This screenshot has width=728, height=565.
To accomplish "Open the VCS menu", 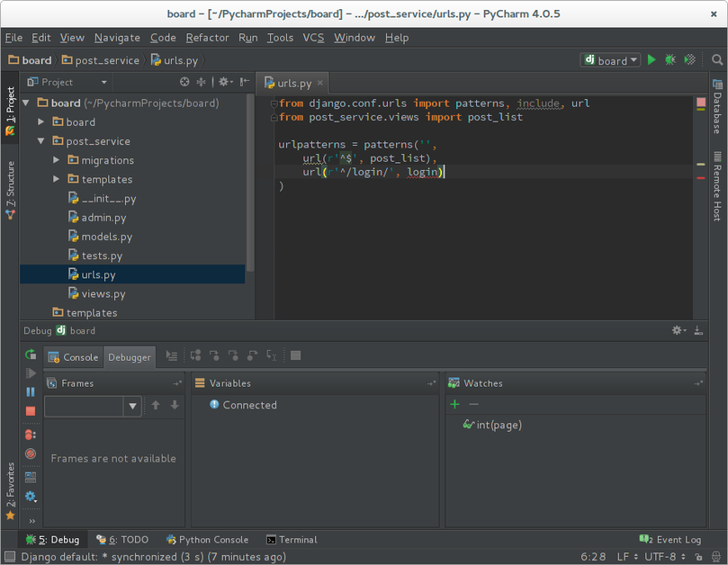I will point(313,38).
